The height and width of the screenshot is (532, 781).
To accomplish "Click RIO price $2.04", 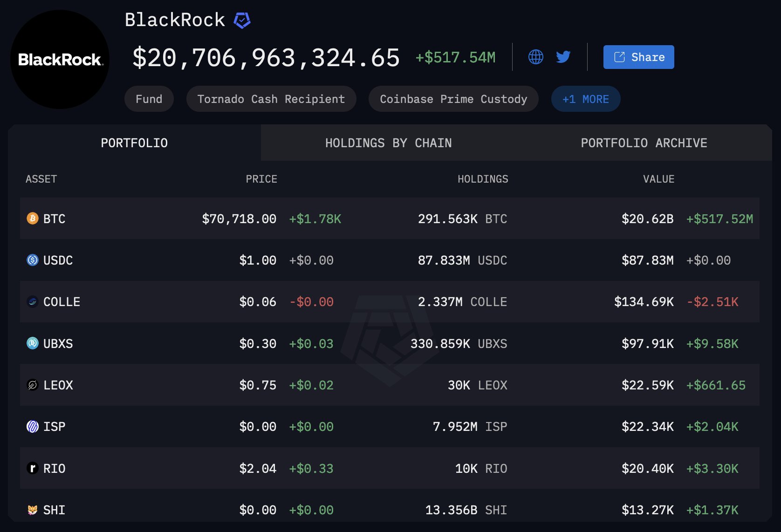I will tap(258, 468).
